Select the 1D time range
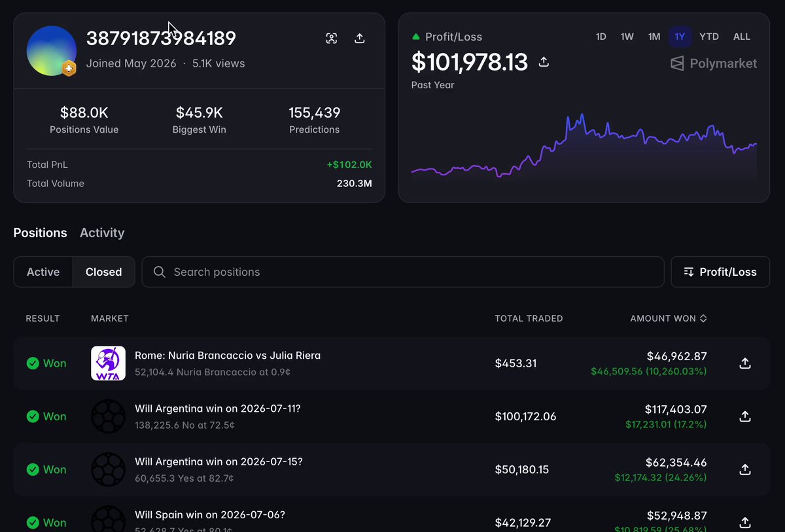The width and height of the screenshot is (785, 532). [601, 37]
